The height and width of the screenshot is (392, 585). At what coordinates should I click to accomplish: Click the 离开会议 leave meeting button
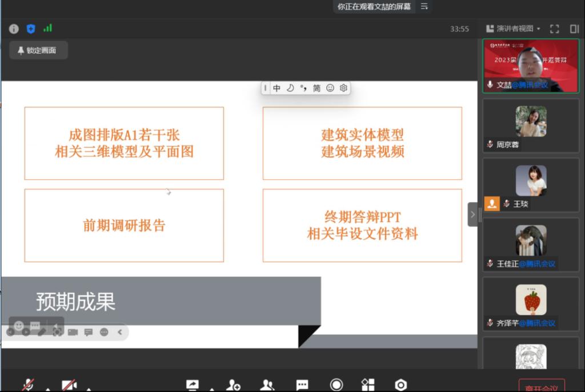point(541,386)
